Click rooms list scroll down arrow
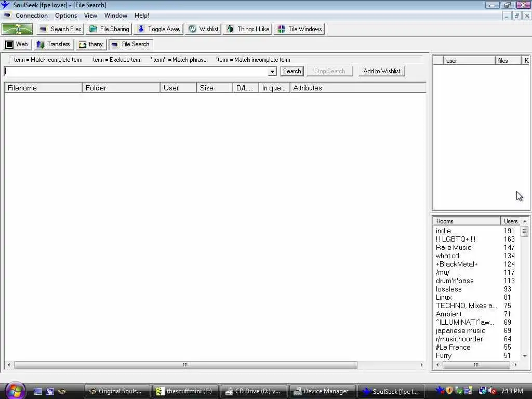Image resolution: width=532 pixels, height=399 pixels. [525, 356]
